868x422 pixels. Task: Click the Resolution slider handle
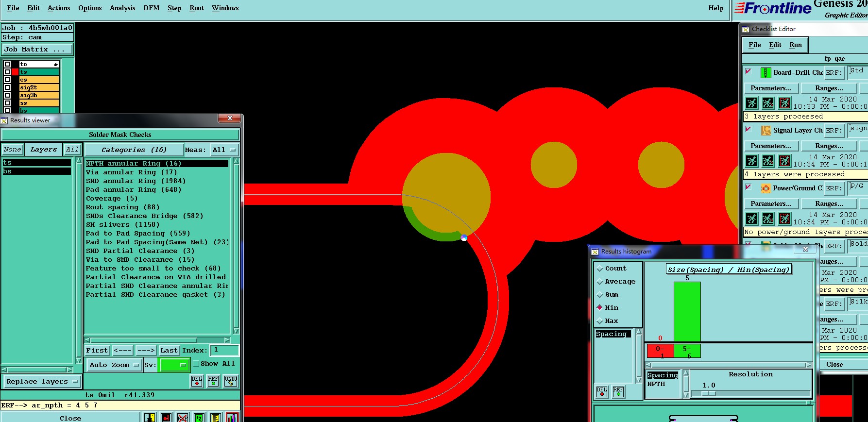coord(709,394)
